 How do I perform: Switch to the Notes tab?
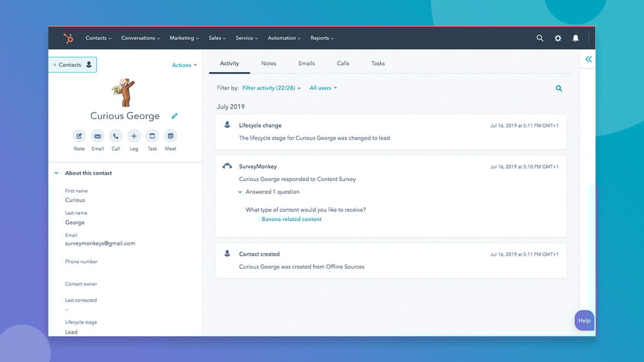click(x=268, y=63)
